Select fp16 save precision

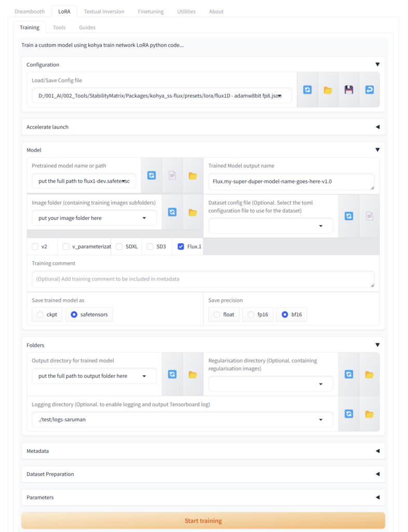click(251, 314)
